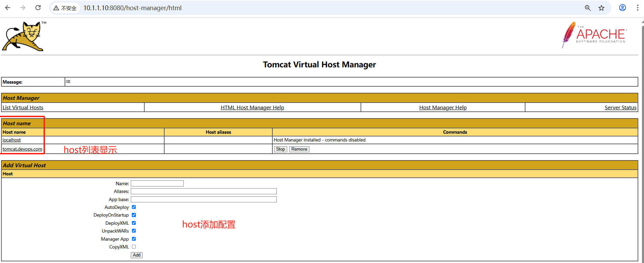Click the Apache Software Foundation logo

(x=594, y=35)
